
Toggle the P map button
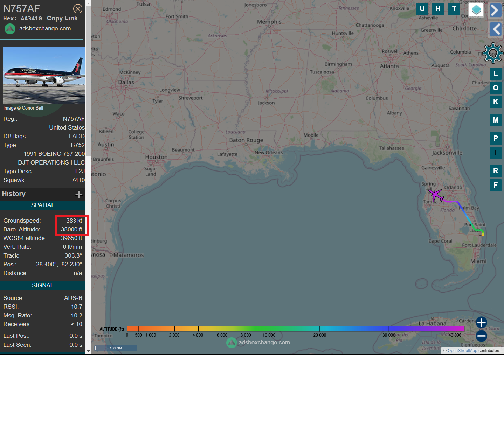click(x=496, y=138)
